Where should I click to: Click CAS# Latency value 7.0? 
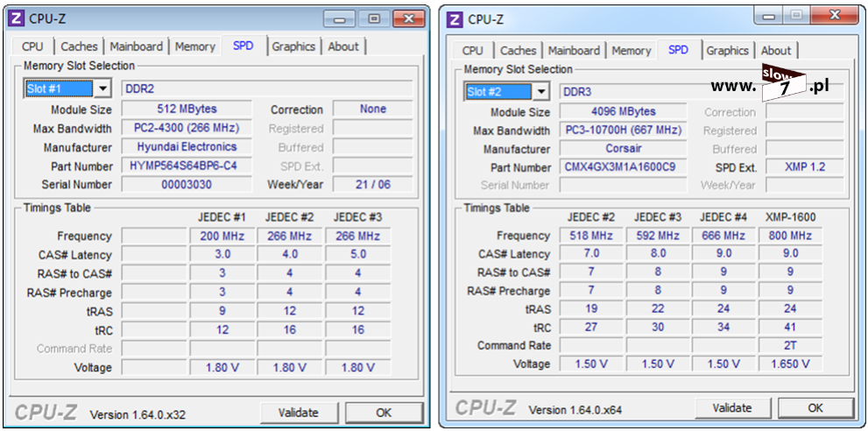[591, 254]
